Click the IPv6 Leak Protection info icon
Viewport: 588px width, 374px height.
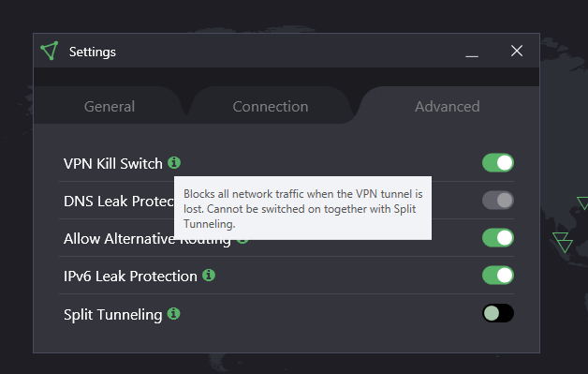[x=209, y=276]
